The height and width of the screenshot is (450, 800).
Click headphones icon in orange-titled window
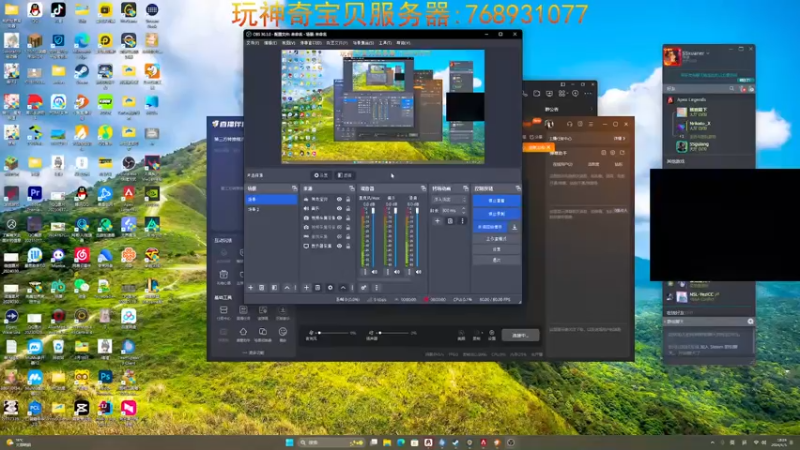[x=569, y=124]
